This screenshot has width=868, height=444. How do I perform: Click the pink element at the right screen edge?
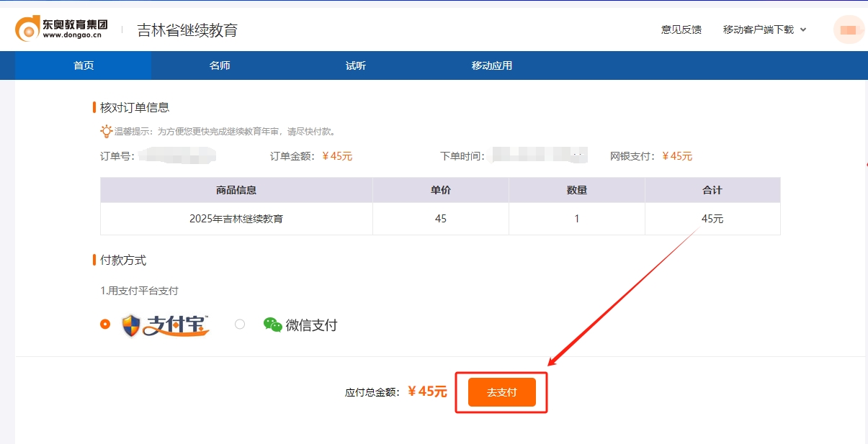(865, 166)
